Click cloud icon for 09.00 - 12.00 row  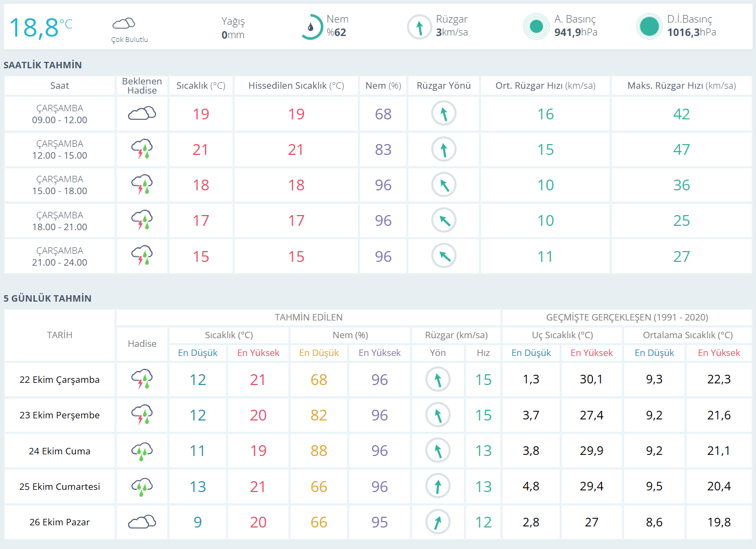click(x=142, y=113)
